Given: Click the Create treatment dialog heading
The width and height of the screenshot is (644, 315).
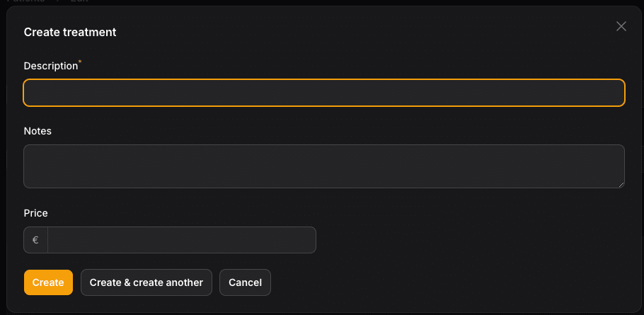Looking at the screenshot, I should click(x=70, y=32).
